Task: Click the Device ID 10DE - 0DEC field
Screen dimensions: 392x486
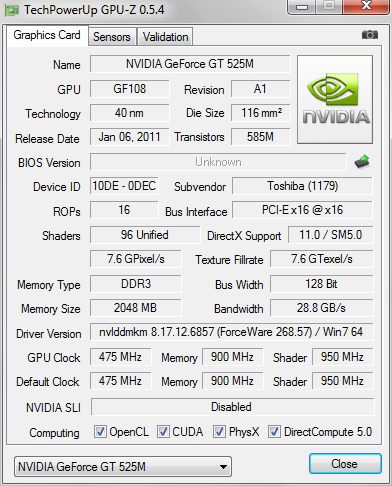Action: click(124, 186)
